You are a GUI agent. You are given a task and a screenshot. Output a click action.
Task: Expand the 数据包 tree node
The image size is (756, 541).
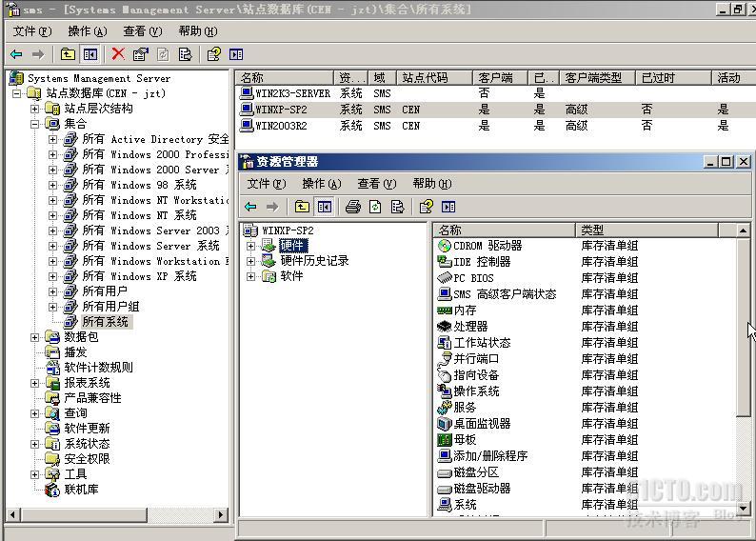(x=34, y=337)
